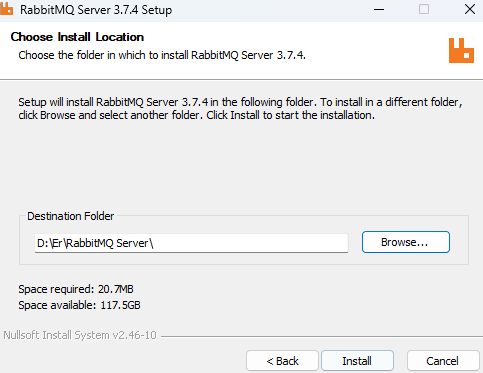Screen dimensions: 483x373
Task: Click the empty gray area above Destination Folder
Action: click(241, 163)
